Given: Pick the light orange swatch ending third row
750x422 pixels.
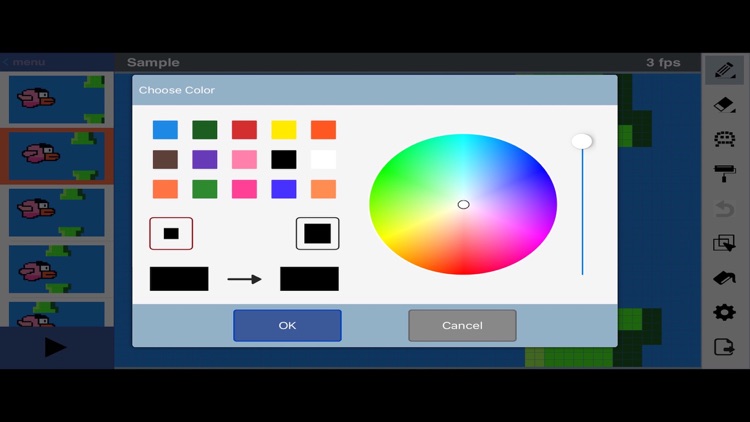Looking at the screenshot, I should click(x=323, y=189).
